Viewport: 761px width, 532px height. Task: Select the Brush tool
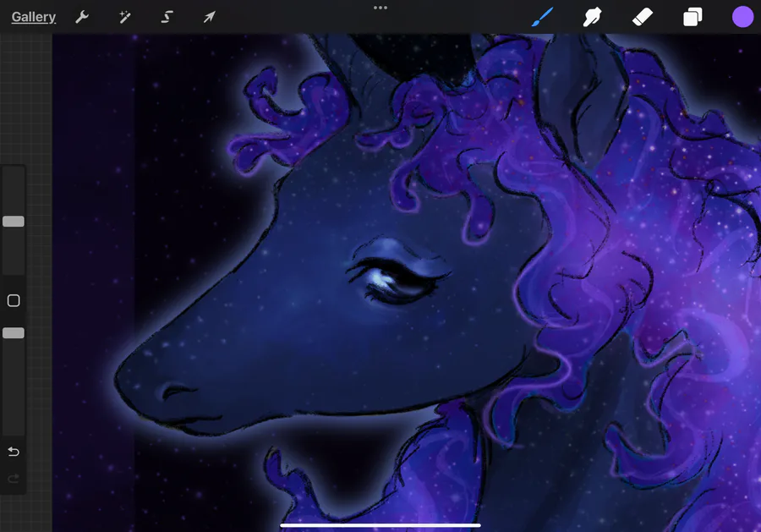click(542, 17)
